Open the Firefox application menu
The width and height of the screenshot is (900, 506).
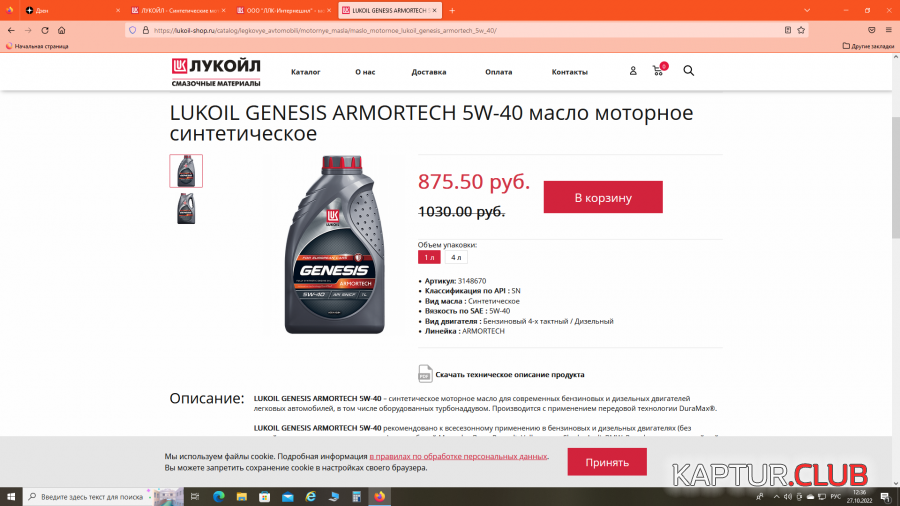pyautogui.click(x=888, y=30)
